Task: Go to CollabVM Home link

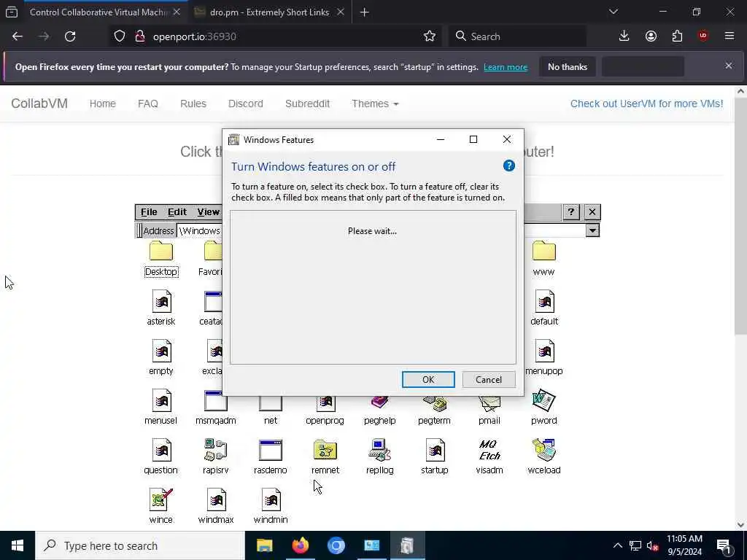Action: coord(102,104)
